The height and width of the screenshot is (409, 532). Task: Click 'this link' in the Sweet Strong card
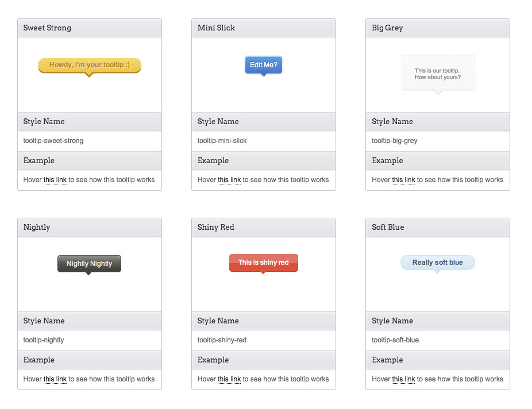click(x=55, y=180)
